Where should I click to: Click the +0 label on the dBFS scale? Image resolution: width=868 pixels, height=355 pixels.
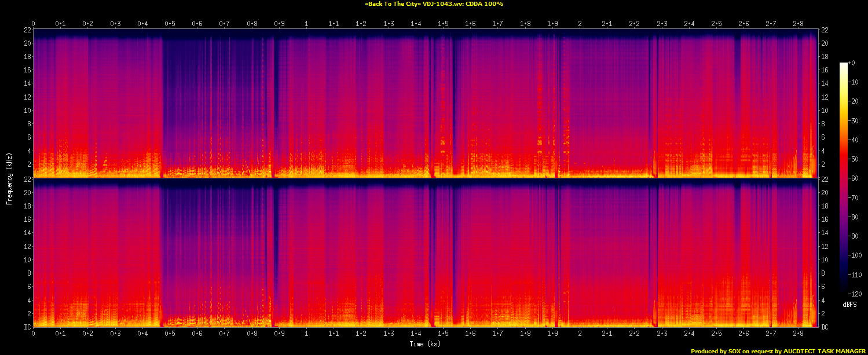pyautogui.click(x=851, y=63)
